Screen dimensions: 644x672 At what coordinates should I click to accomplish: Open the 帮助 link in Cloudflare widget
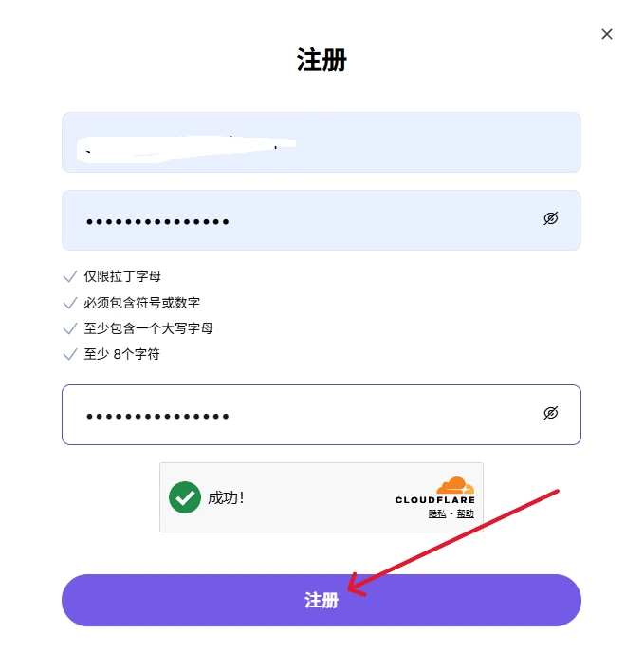(465, 513)
